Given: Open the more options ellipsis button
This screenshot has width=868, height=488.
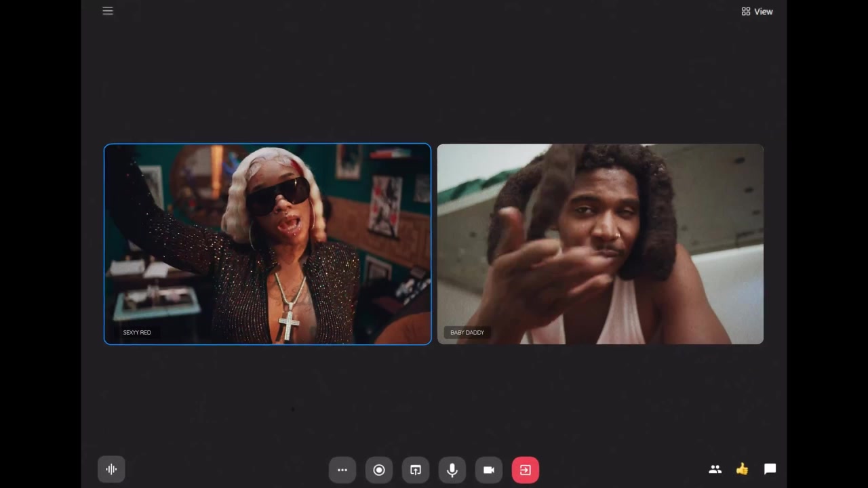Looking at the screenshot, I should tap(342, 470).
